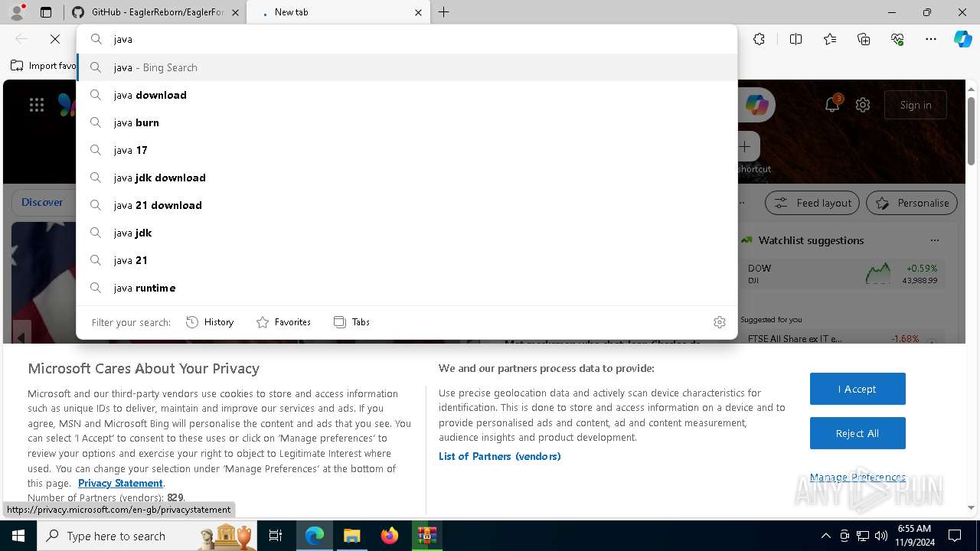980x551 pixels.
Task: Open search suggestion settings gear
Action: [719, 322]
